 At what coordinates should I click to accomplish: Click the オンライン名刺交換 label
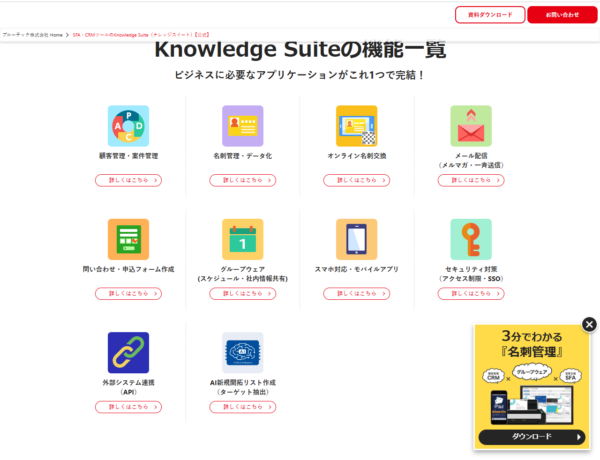pyautogui.click(x=357, y=156)
